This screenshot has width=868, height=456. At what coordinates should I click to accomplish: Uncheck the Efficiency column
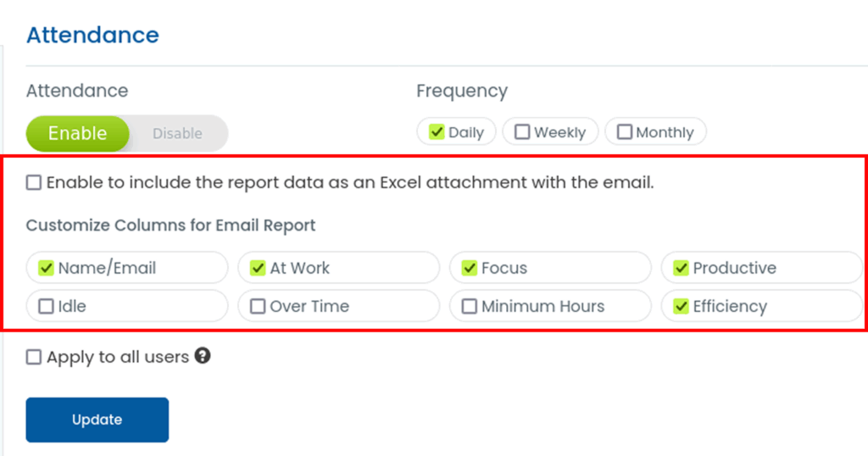681,306
